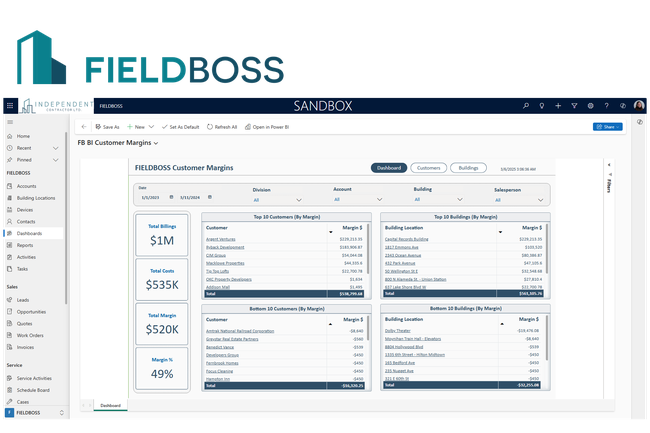Open the start date calendar picker icon

click(171, 197)
